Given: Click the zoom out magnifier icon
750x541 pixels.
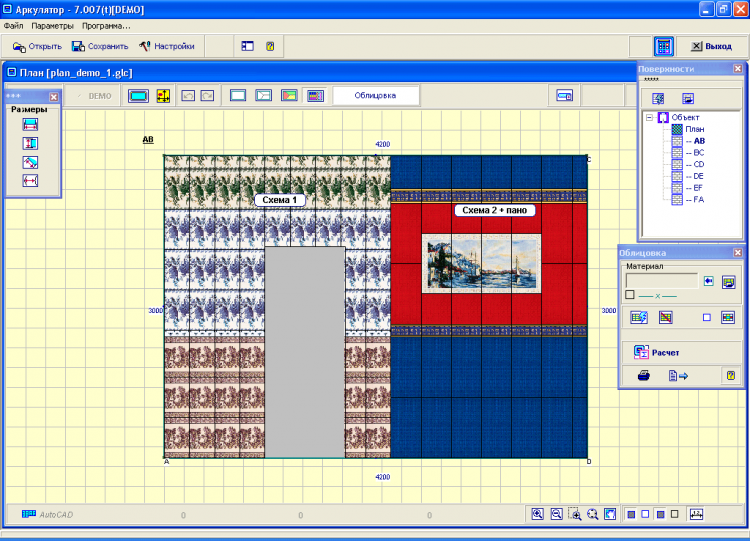Looking at the screenshot, I should [556, 514].
